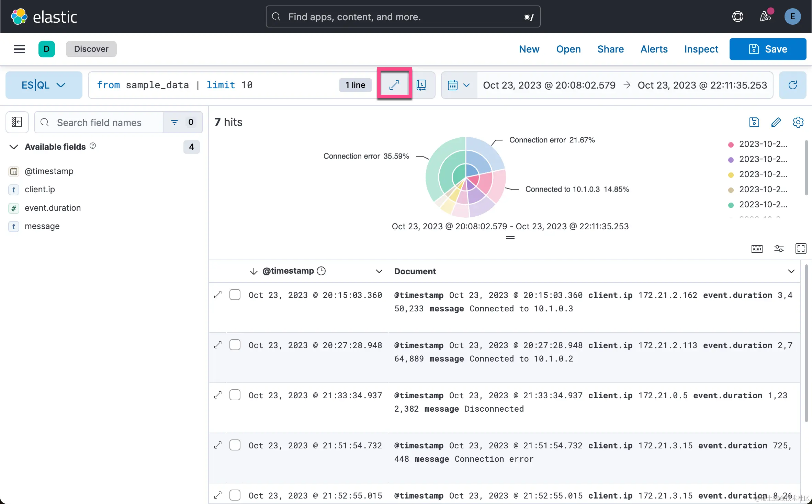This screenshot has height=504, width=812.
Task: Open the newsfeed notifications icon
Action: pos(765,16)
